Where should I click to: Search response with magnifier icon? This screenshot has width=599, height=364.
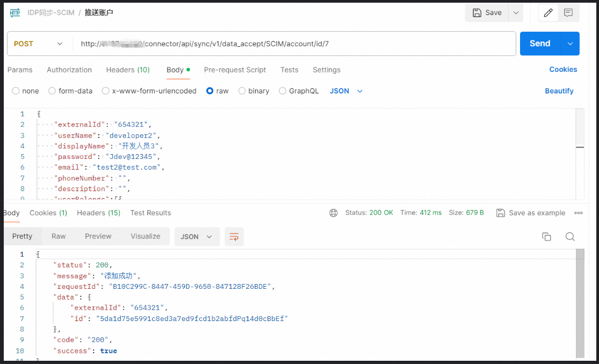click(570, 237)
